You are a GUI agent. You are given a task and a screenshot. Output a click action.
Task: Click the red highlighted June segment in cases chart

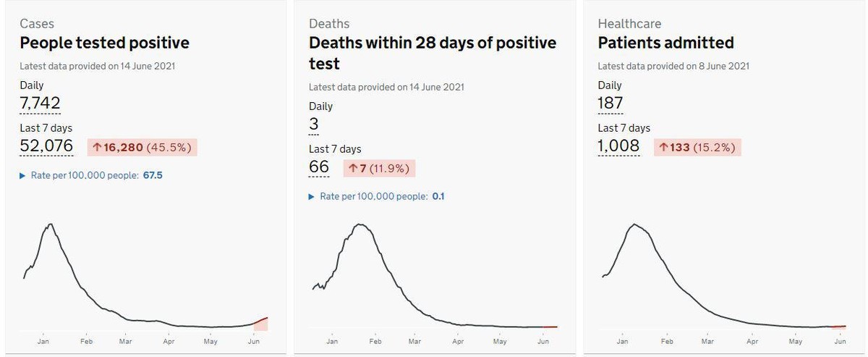[261, 323]
